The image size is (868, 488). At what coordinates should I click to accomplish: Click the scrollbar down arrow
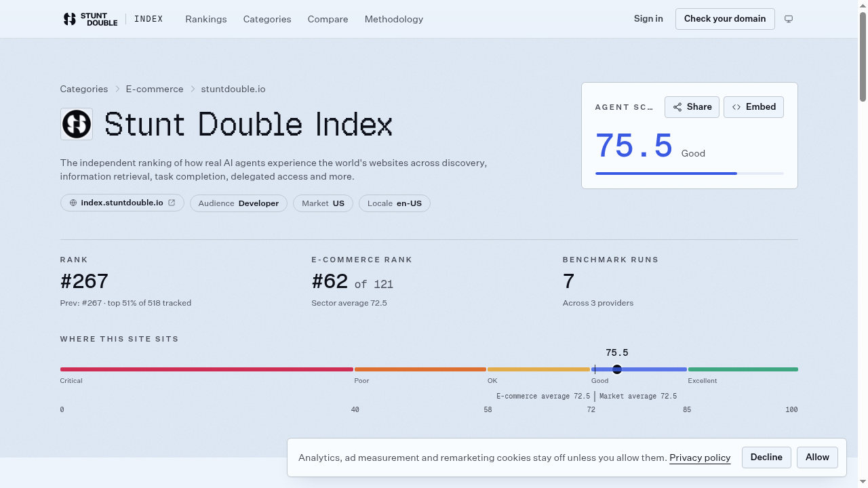tap(863, 482)
